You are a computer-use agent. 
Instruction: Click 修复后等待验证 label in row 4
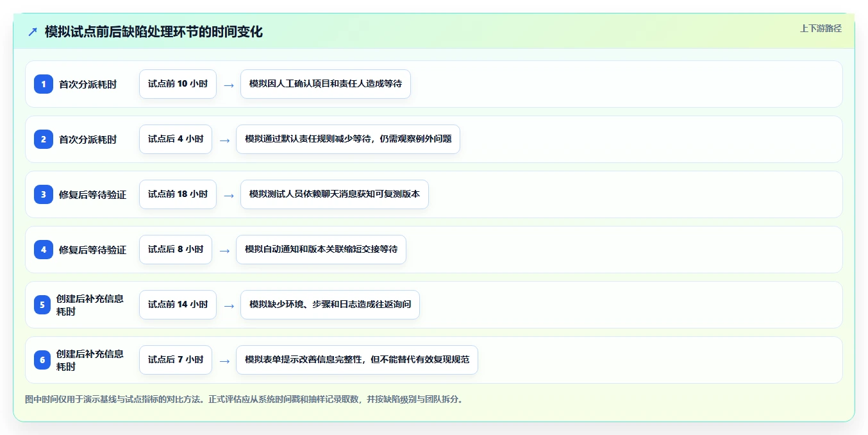click(92, 250)
